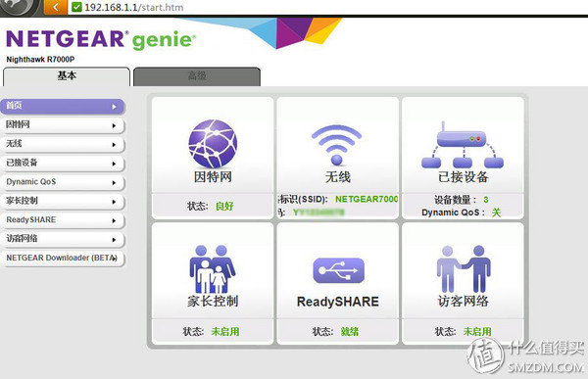Open NETGEAR Downloader (BETA) sidebar item
This screenshot has height=379, width=588.
click(x=63, y=259)
